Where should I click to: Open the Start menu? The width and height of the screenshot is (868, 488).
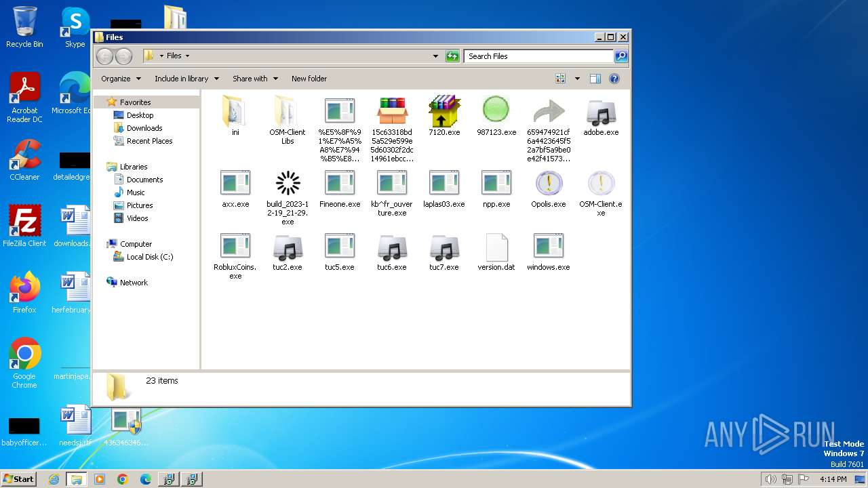click(x=19, y=479)
